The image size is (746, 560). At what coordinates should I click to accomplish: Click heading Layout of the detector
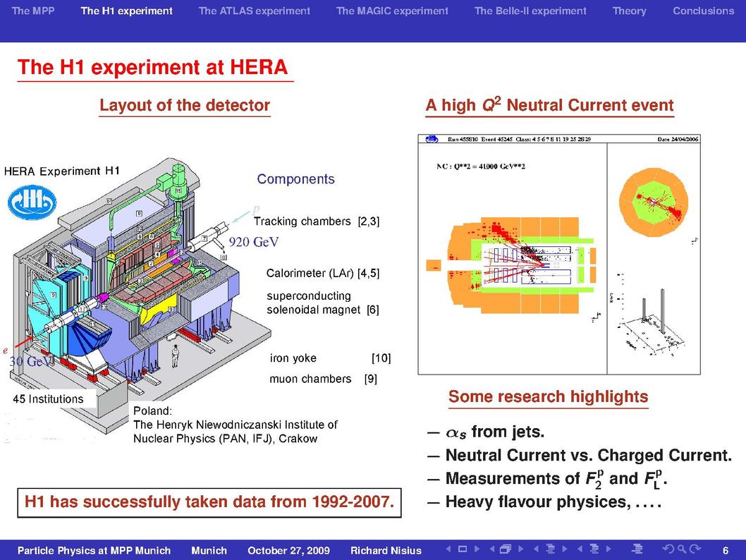(185, 105)
